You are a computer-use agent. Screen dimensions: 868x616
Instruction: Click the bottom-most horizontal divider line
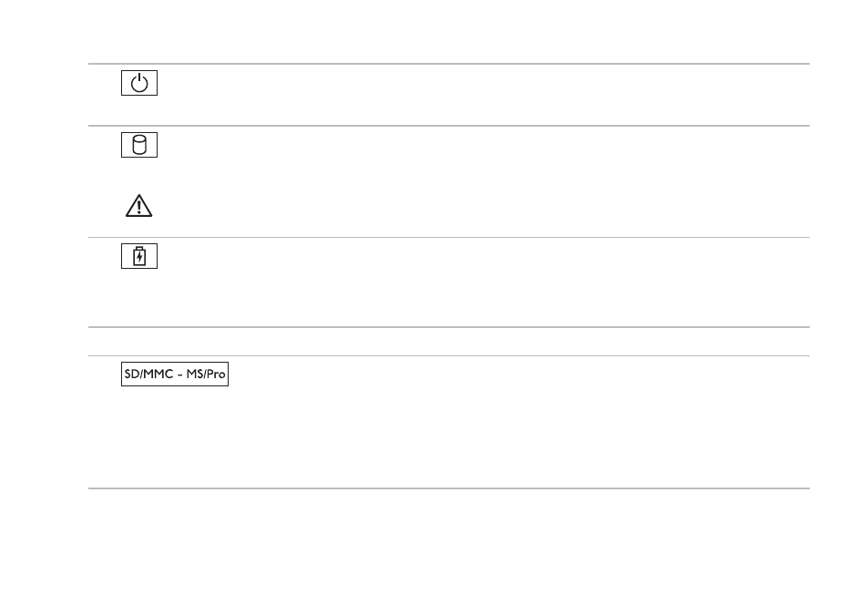tap(449, 488)
